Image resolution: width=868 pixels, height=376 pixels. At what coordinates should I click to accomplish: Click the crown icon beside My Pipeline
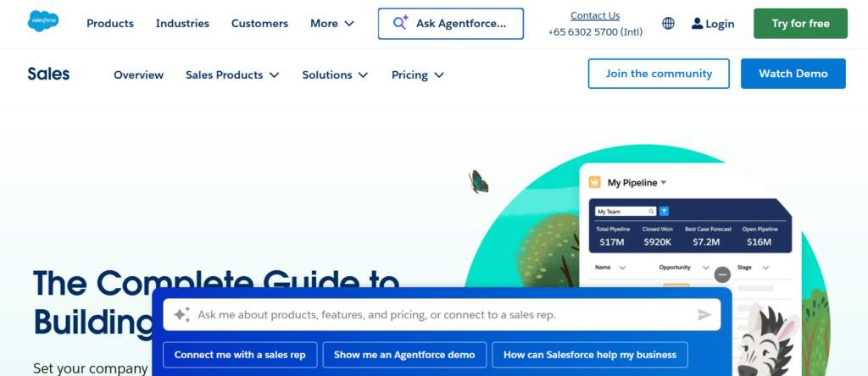pyautogui.click(x=594, y=182)
